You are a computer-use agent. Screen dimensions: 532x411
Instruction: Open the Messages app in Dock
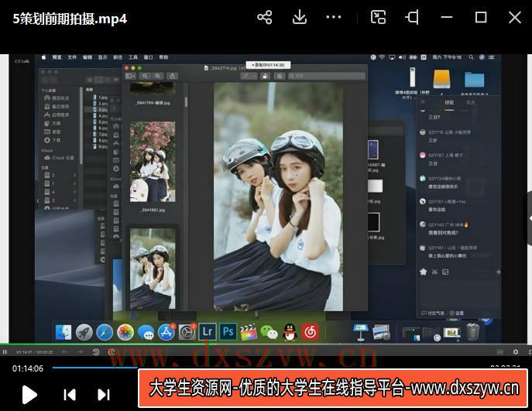(146, 332)
